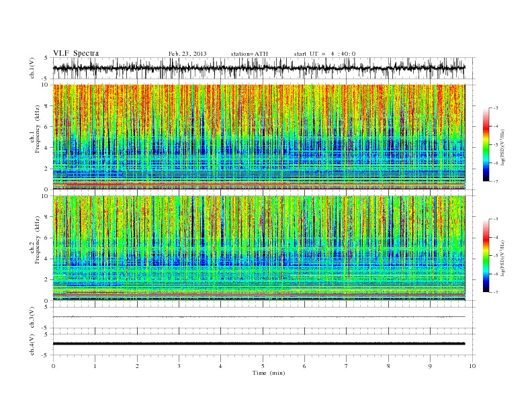Click the ch.2 spectrogram panel
Screen dimensions: 532x411
259,248
